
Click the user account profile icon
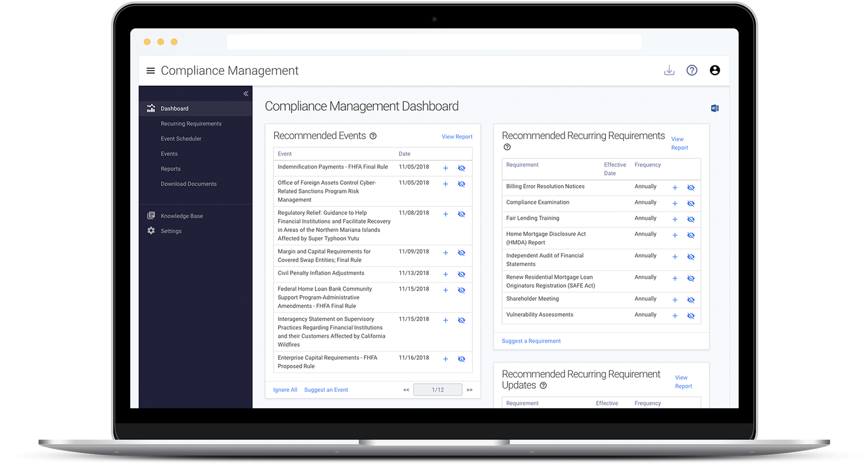(715, 71)
